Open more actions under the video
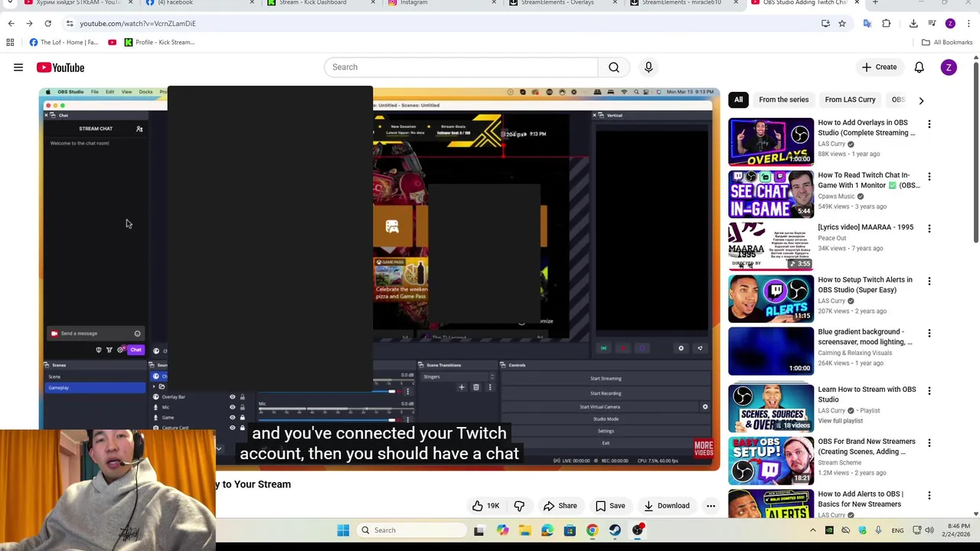Viewport: 980px width, 551px height. pos(710,506)
